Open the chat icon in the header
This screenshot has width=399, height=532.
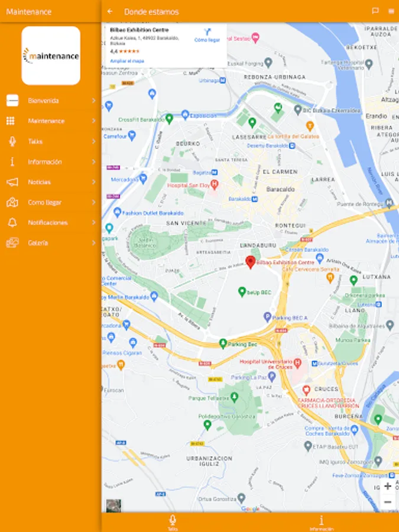pyautogui.click(x=375, y=11)
